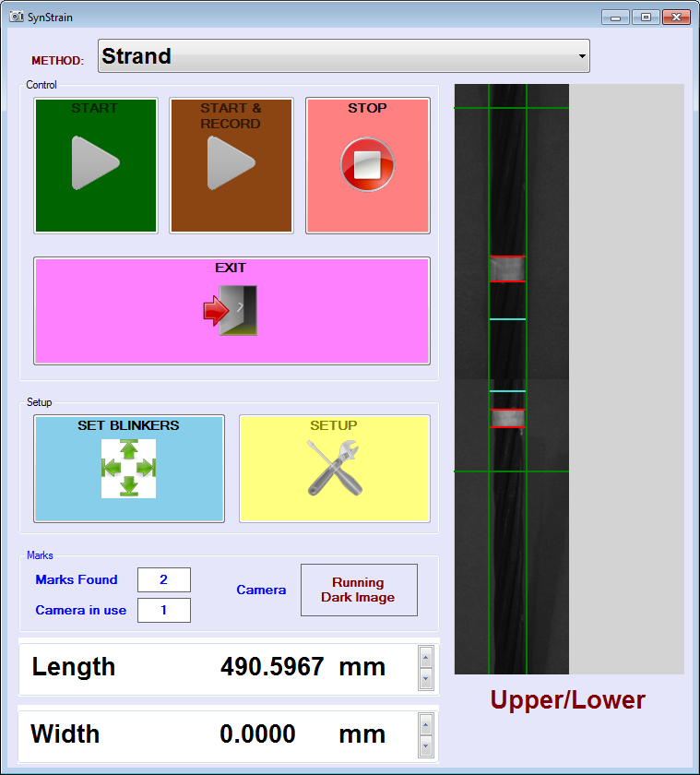Click Width spinner up arrow

point(425,723)
